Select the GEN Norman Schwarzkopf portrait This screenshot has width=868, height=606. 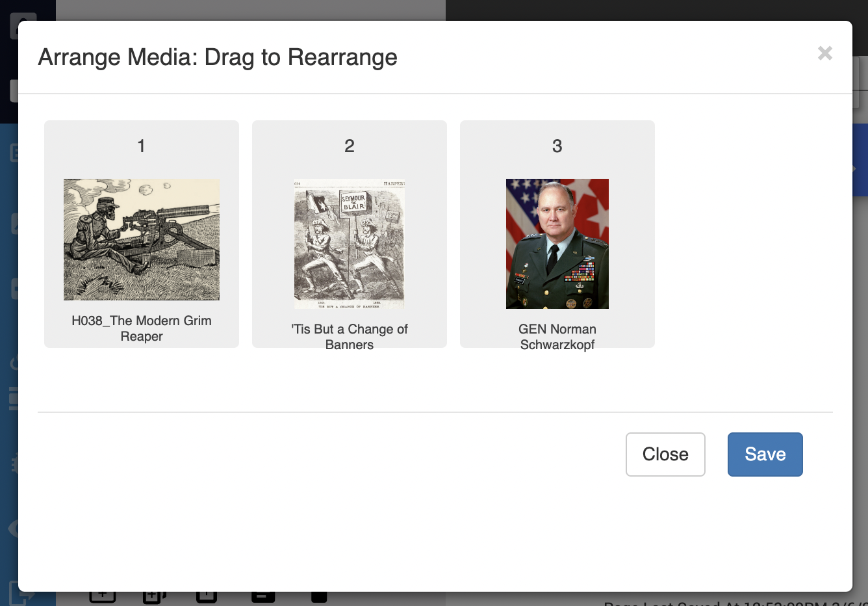[x=557, y=243]
